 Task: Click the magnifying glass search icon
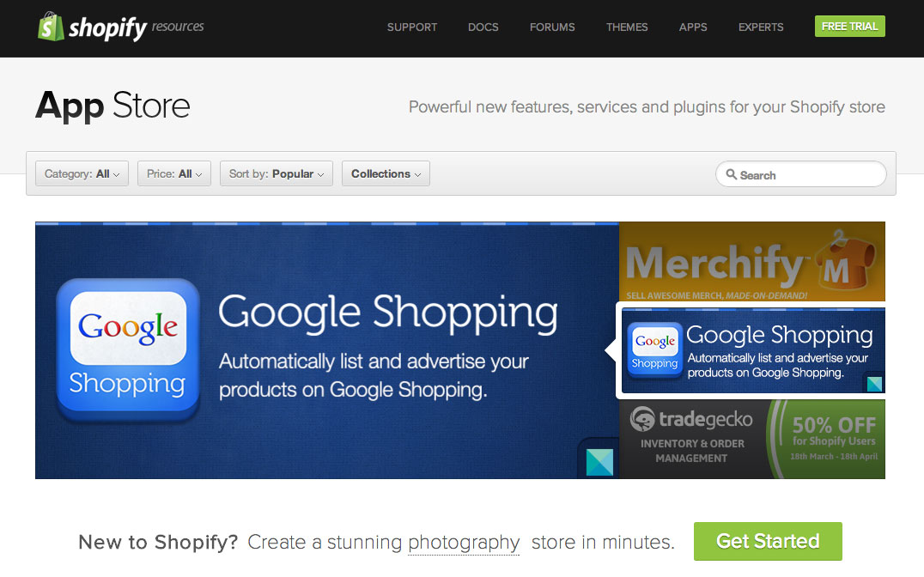[x=732, y=174]
